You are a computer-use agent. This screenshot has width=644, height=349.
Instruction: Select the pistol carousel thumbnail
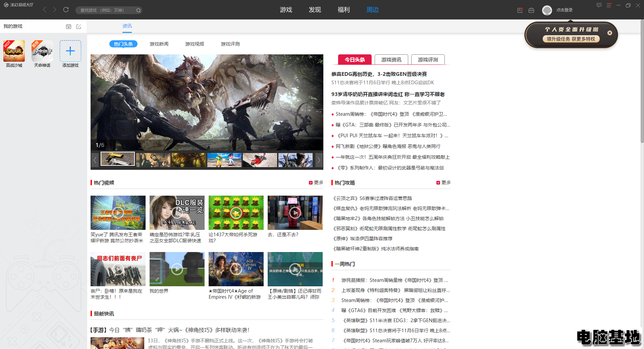tap(118, 159)
